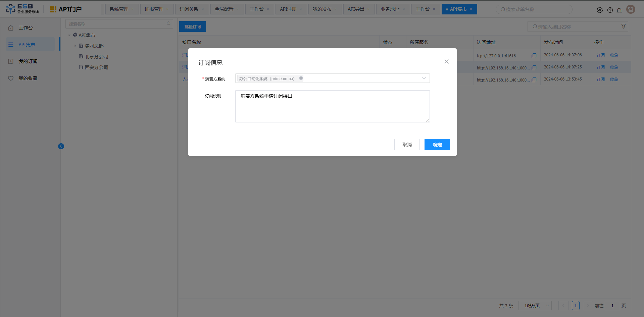Open 我的订阅 in the sidebar
The width and height of the screenshot is (644, 317).
point(28,61)
